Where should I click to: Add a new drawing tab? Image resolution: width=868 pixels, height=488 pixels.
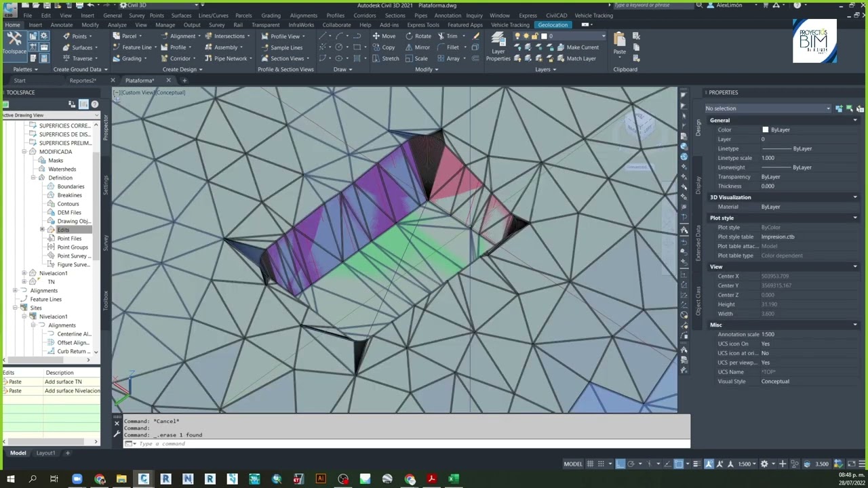coord(184,81)
